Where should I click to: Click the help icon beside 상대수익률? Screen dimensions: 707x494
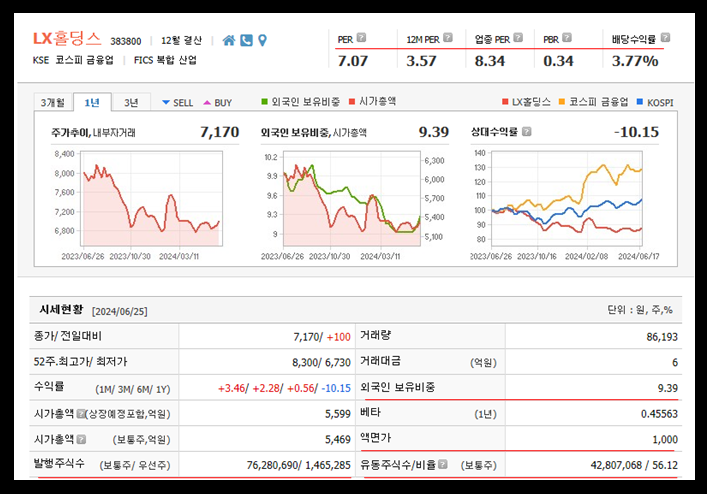coord(526,132)
